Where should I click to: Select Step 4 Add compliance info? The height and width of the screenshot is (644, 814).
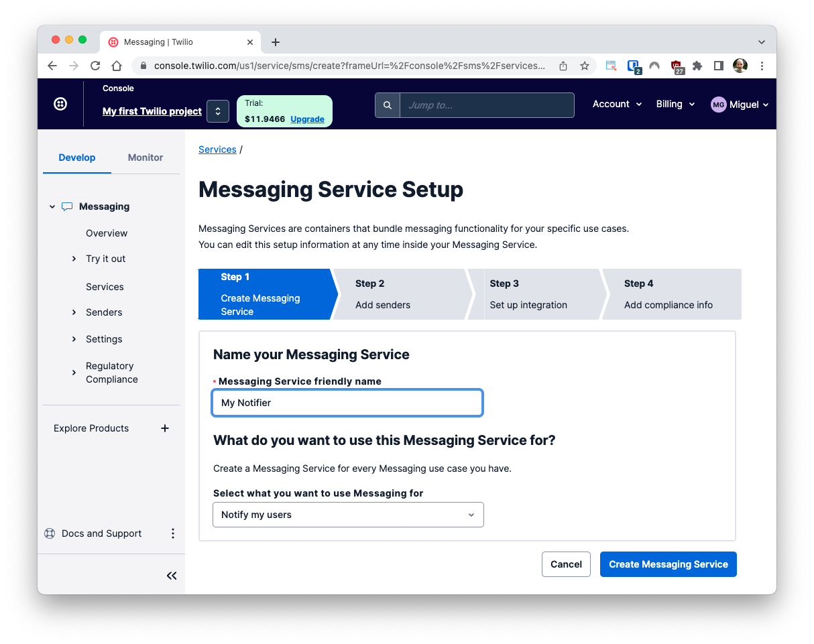pos(673,294)
